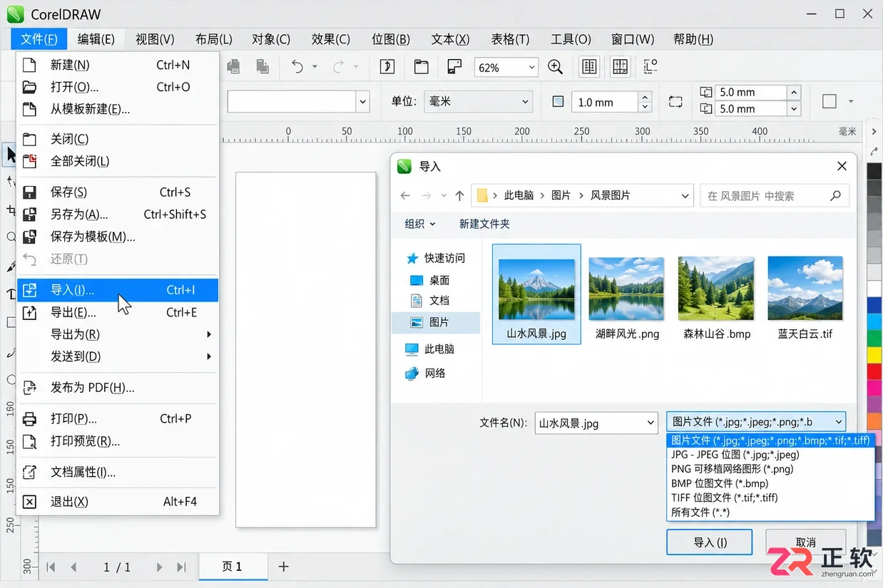The width and height of the screenshot is (883, 588).
Task: Select 此电脑 in navigation pane
Action: pos(430,349)
